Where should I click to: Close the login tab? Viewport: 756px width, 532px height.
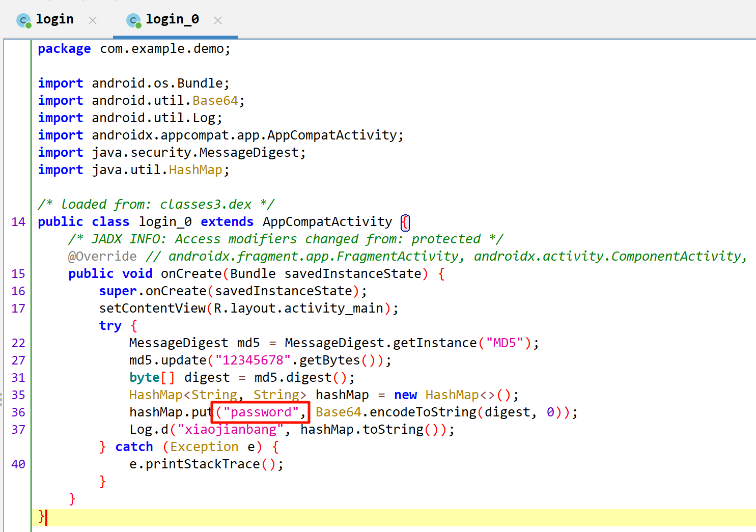coord(93,20)
